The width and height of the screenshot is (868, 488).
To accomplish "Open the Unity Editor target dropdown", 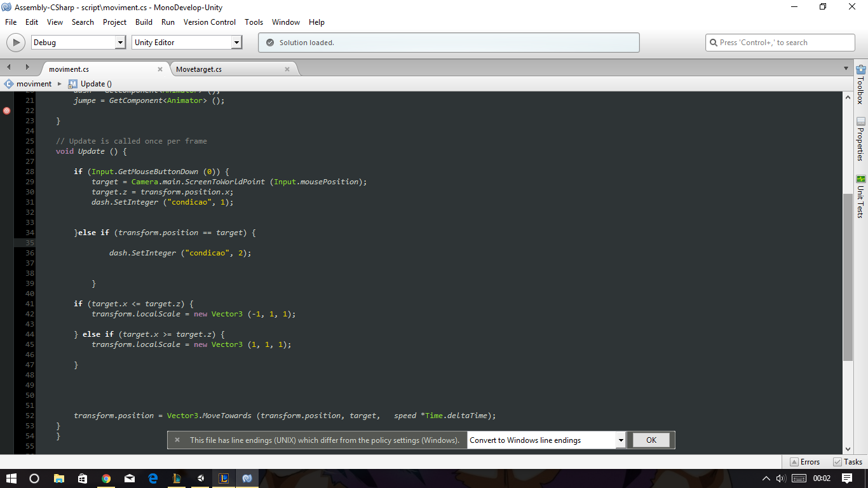I will coord(236,43).
